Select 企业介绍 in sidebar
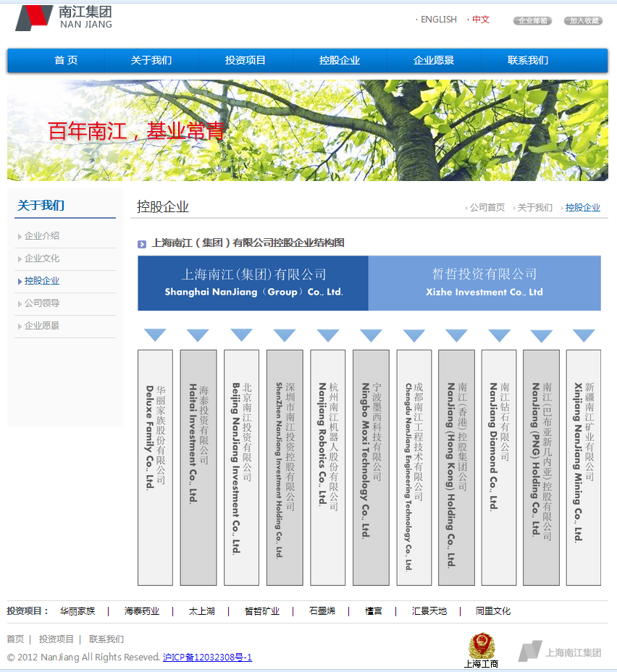The width and height of the screenshot is (617, 672). [x=41, y=236]
